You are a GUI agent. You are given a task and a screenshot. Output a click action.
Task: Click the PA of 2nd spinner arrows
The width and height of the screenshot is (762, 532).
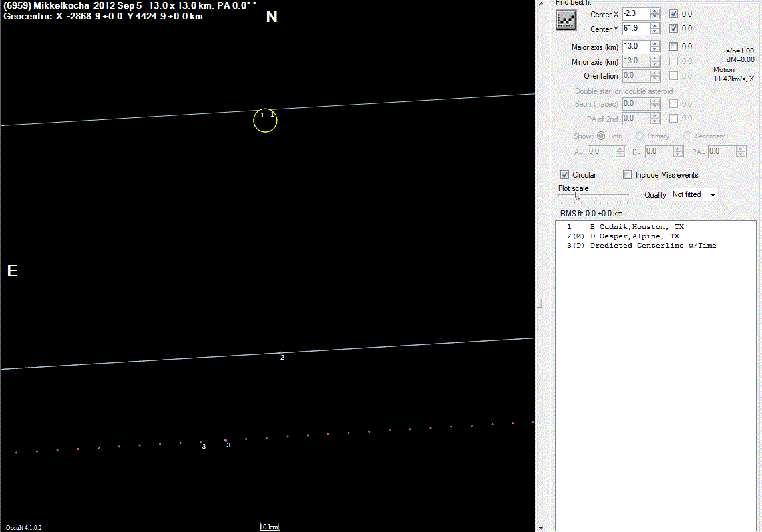coord(655,119)
